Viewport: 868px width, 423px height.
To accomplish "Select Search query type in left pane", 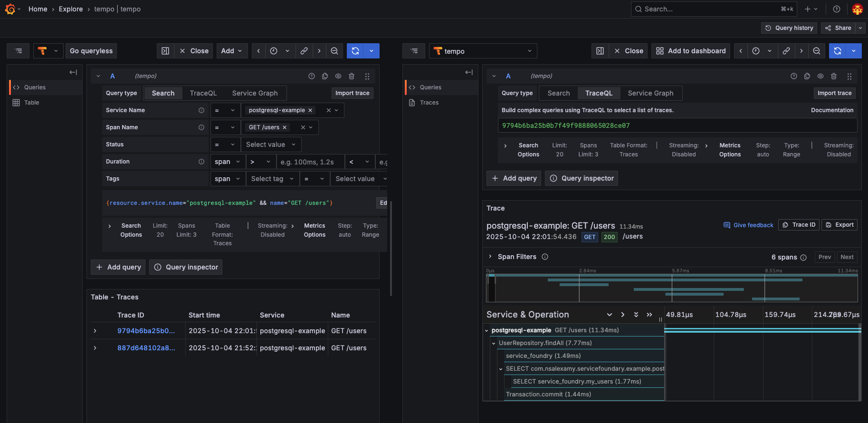I will (163, 93).
